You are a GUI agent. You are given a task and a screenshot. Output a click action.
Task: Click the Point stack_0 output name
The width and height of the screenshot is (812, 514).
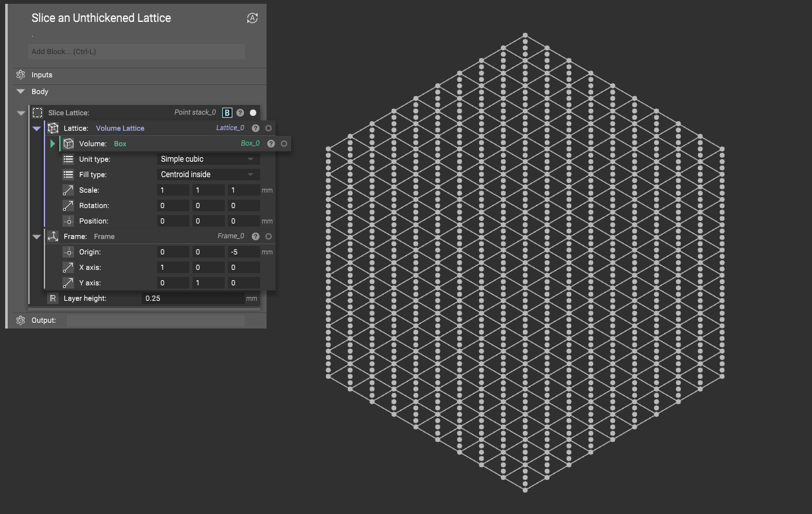click(195, 113)
